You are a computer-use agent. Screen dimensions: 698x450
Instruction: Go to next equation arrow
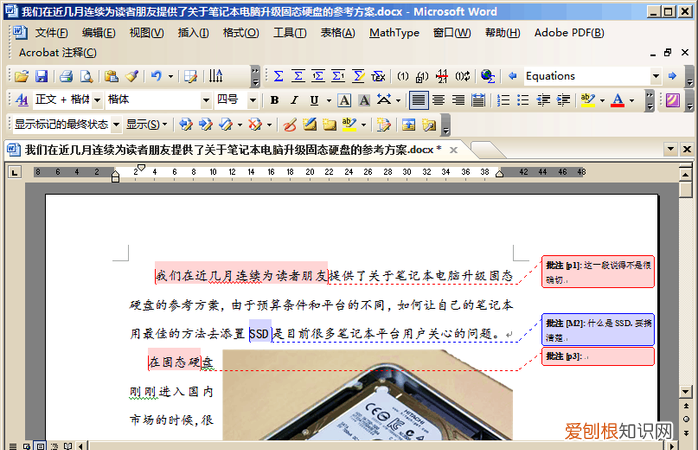[x=672, y=76]
